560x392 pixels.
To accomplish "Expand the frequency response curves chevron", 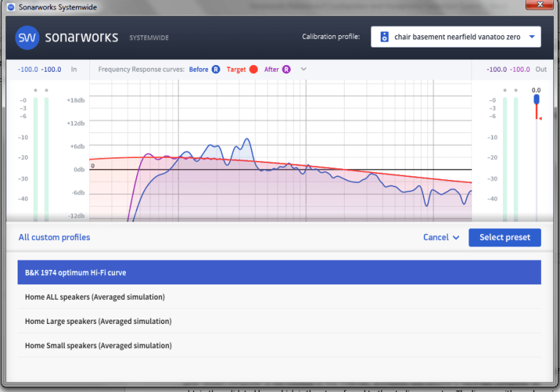I will coord(304,69).
